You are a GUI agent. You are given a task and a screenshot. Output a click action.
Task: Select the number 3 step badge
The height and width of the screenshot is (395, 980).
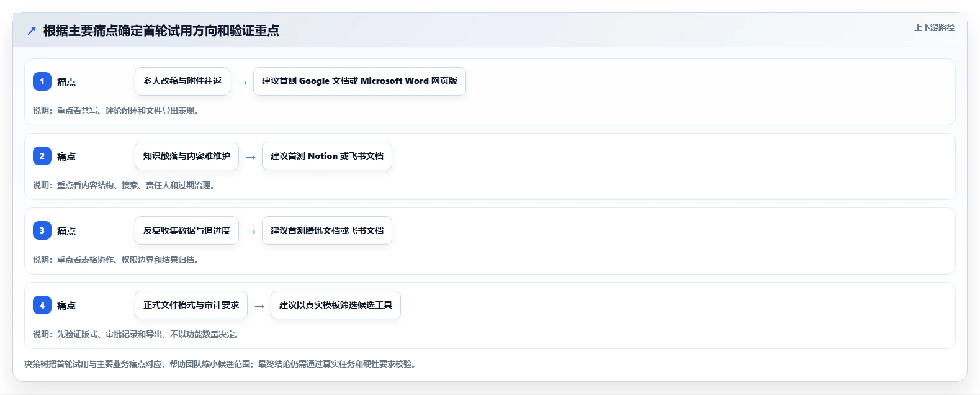[x=42, y=230]
